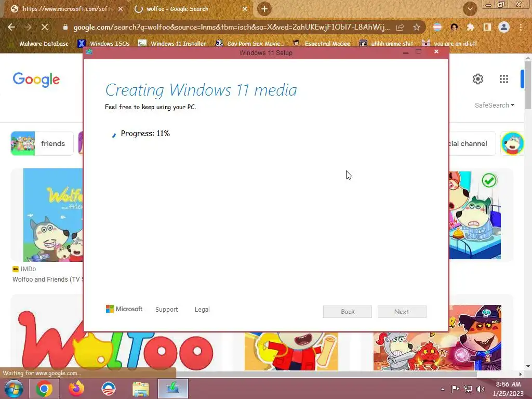Open Malware Database bookmark
This screenshot has width=532, height=399.
(44, 44)
